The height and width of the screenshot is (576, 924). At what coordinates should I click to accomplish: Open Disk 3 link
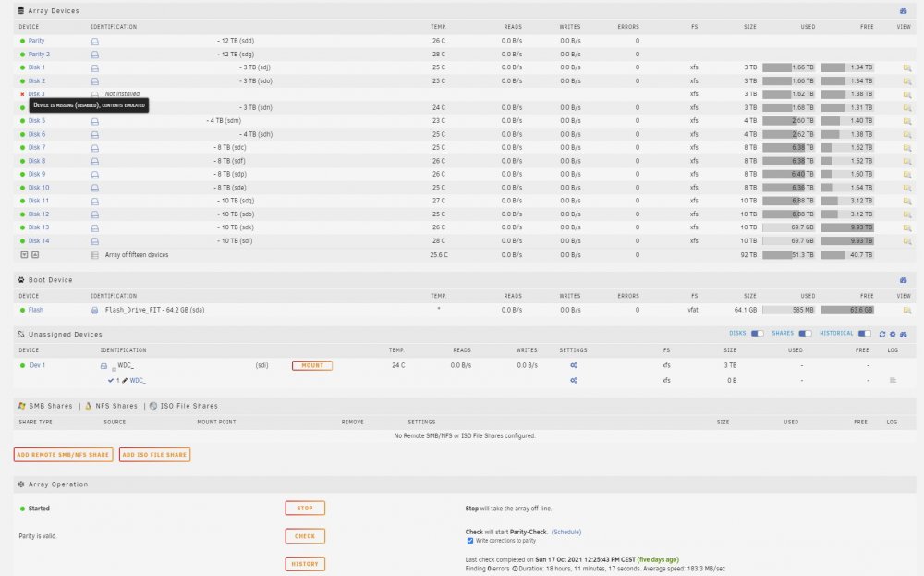[37, 93]
